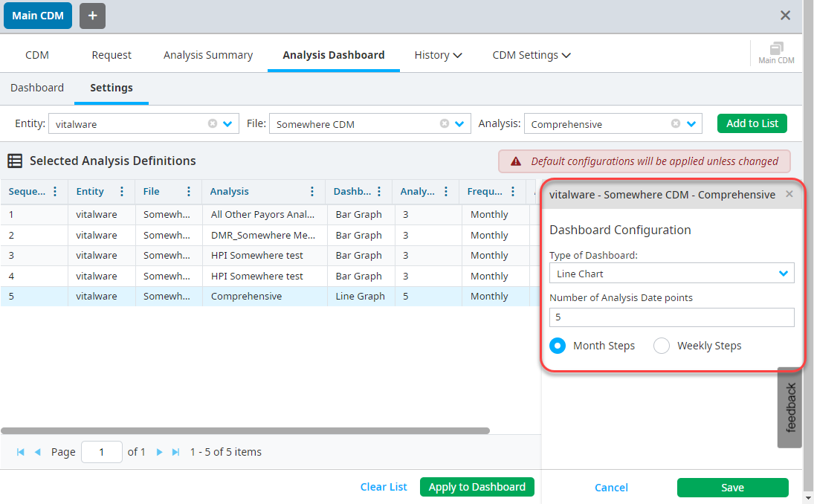Open the Analysis column options menu
The width and height of the screenshot is (814, 504).
point(312,192)
